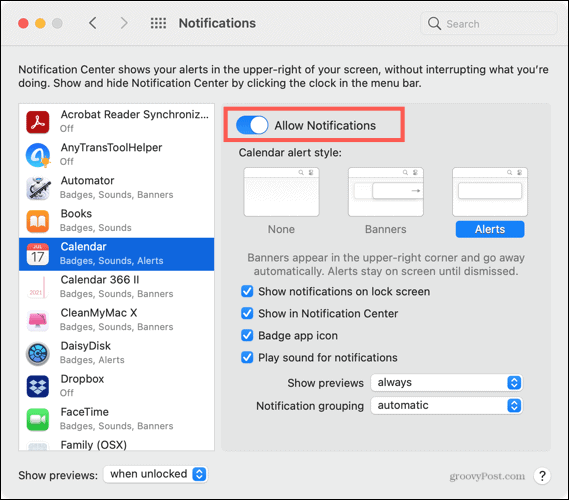Uncheck Play sound for notifications

[247, 357]
